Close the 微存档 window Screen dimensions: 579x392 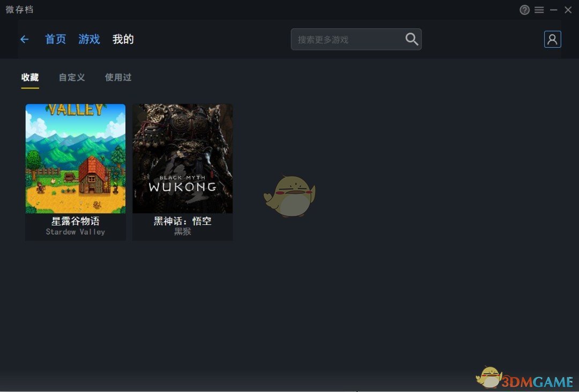tap(568, 10)
